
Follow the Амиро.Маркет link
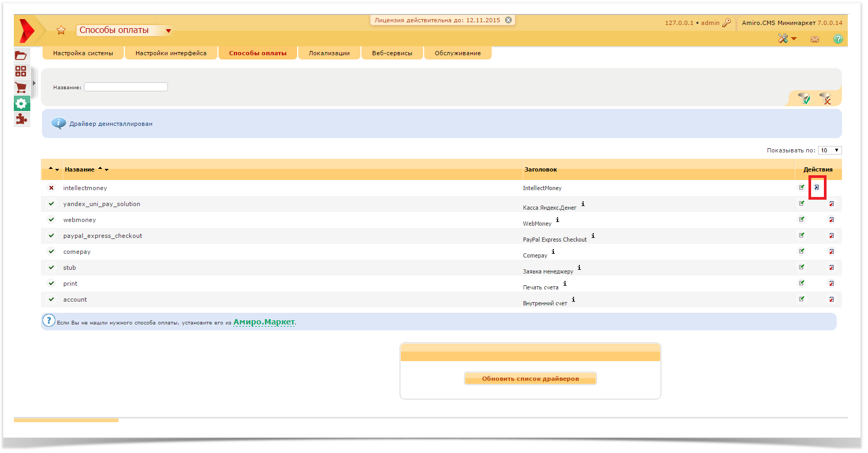(x=264, y=322)
